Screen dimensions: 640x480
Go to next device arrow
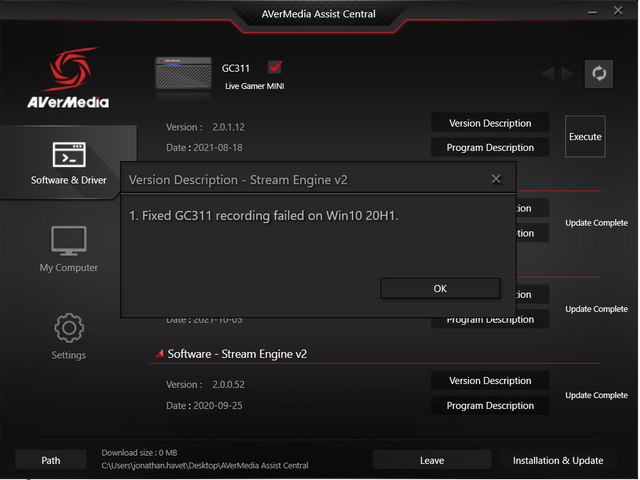[569, 74]
